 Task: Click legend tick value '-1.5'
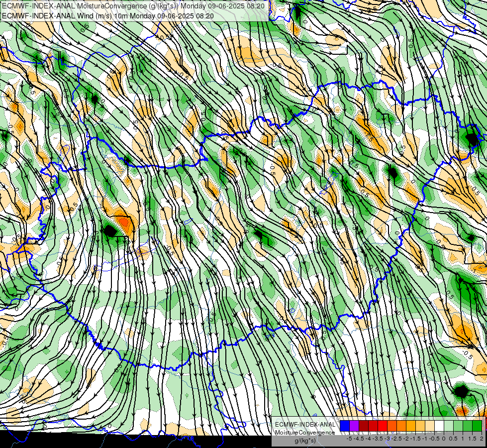click(415, 439)
